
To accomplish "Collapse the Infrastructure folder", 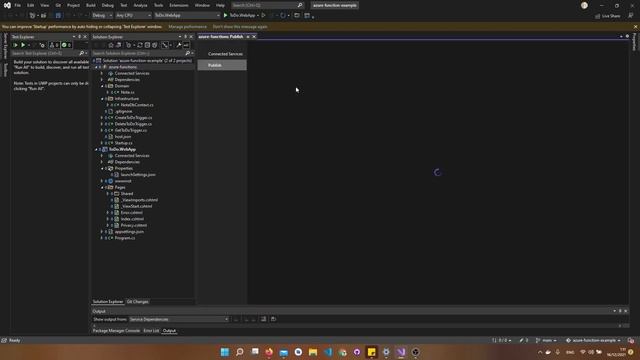I will pos(102,99).
